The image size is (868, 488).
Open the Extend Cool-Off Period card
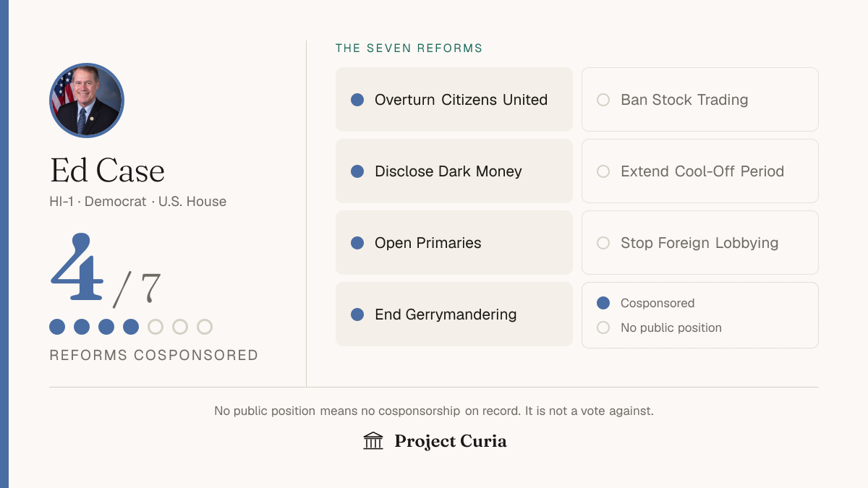[x=700, y=171]
